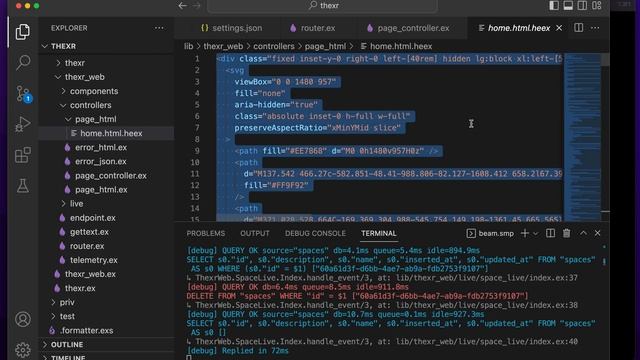Open error_html.ex file

click(x=107, y=147)
